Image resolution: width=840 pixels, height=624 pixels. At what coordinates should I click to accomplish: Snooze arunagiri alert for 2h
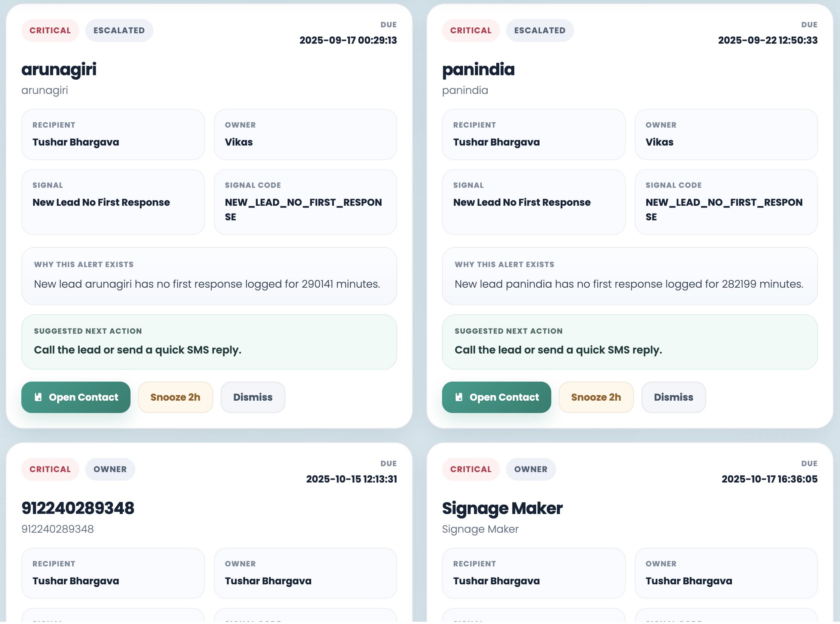pos(175,397)
